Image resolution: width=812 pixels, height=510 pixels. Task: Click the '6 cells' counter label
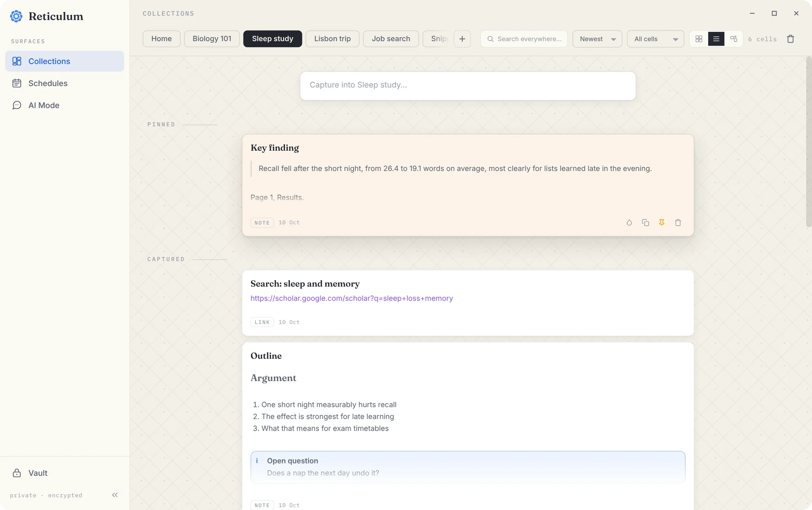(762, 39)
